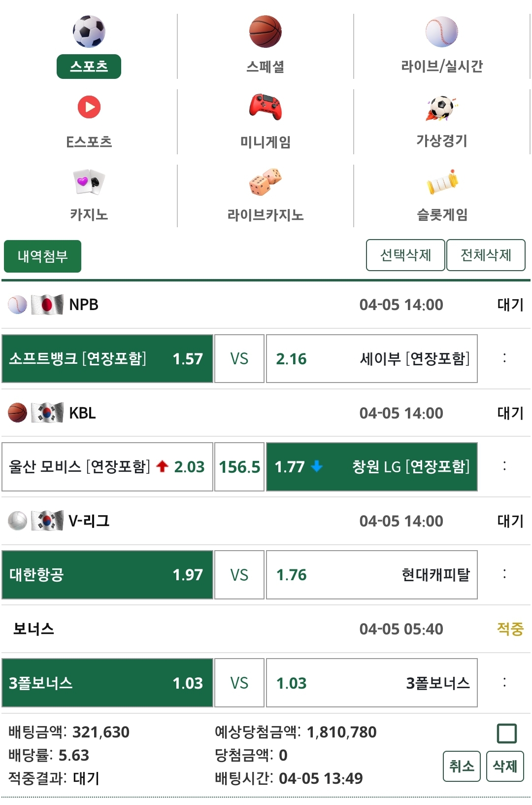Open the 슬롯게임 slot icon
This screenshot has width=532, height=805.
tap(442, 182)
